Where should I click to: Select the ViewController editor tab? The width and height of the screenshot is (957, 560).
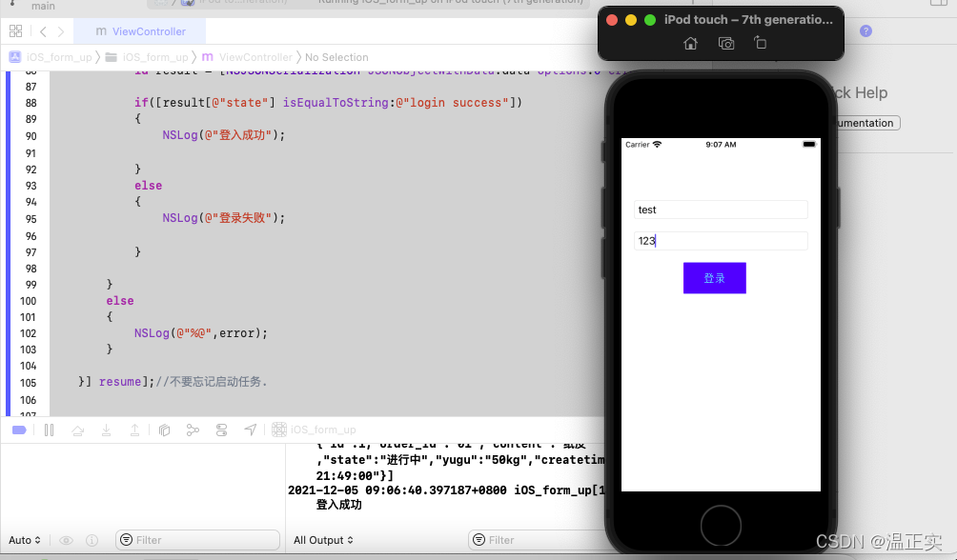click(140, 31)
